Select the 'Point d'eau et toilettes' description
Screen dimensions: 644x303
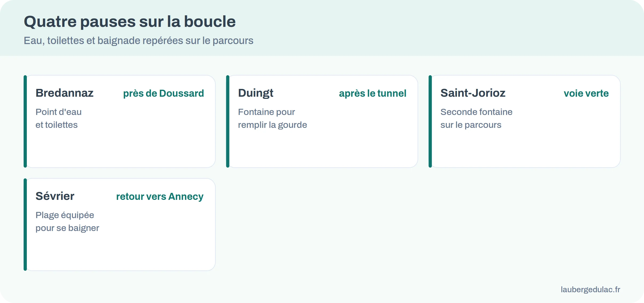pyautogui.click(x=58, y=118)
